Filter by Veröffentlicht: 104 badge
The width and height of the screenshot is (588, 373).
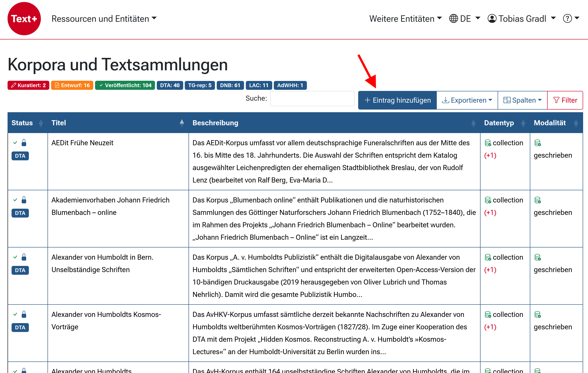(x=125, y=85)
